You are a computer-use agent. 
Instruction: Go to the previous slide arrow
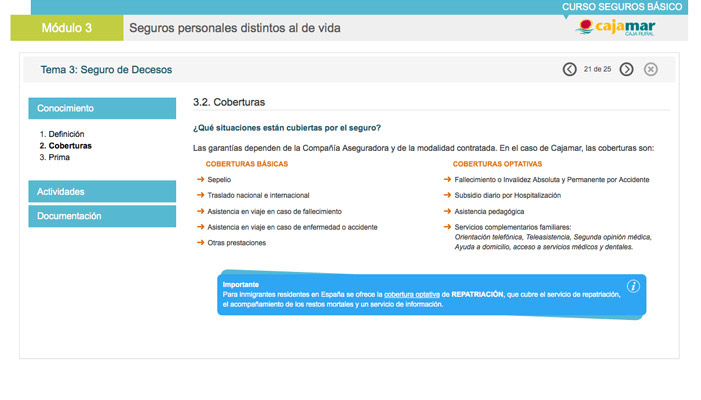[x=569, y=69]
